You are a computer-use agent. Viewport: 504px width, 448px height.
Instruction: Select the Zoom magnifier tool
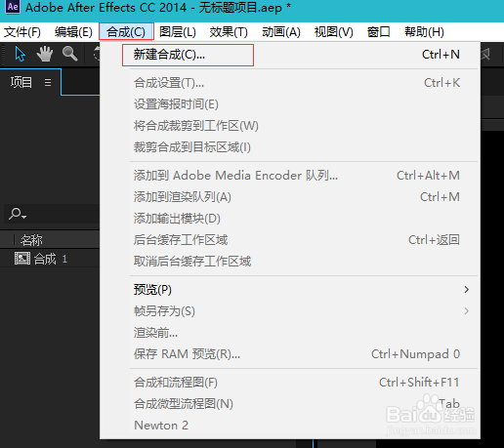pos(69,54)
